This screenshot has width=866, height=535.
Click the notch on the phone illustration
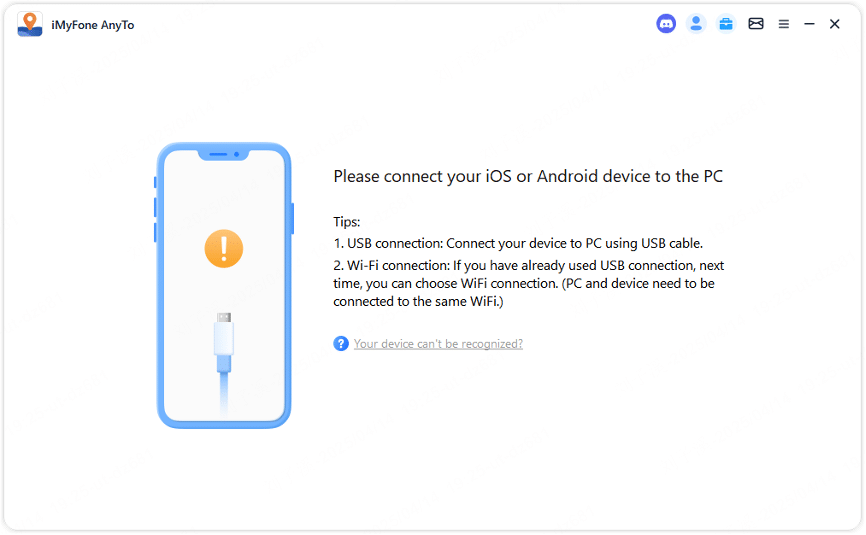point(224,155)
